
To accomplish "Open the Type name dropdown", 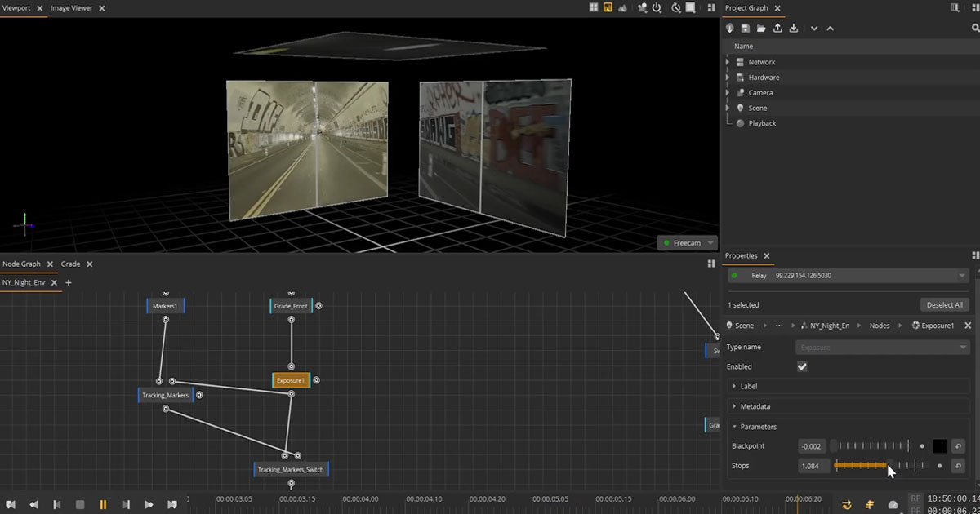I will 882,348.
